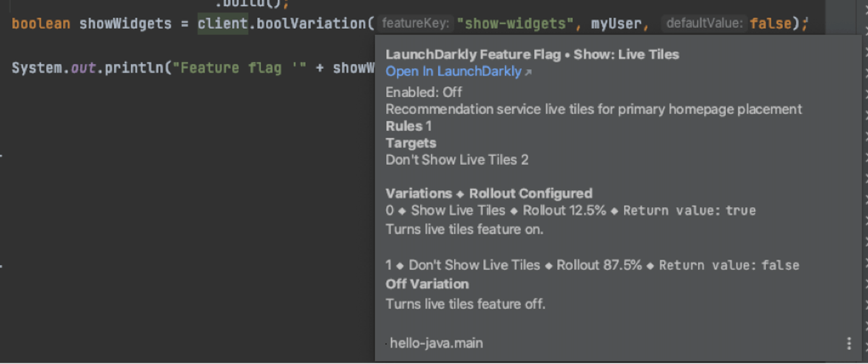The height and width of the screenshot is (364, 868).
Task: Click the orange false default value
Action: tap(770, 24)
